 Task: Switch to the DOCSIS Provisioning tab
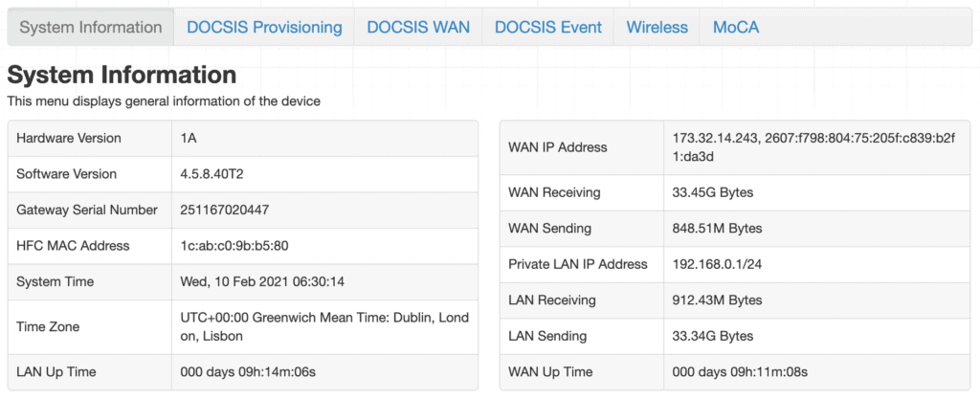click(x=264, y=28)
